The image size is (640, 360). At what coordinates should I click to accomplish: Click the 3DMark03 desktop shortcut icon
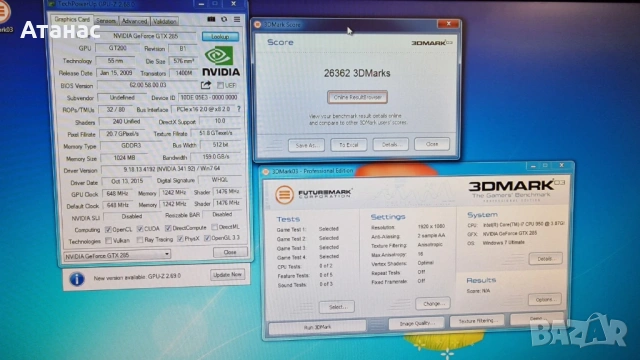pos(3,12)
